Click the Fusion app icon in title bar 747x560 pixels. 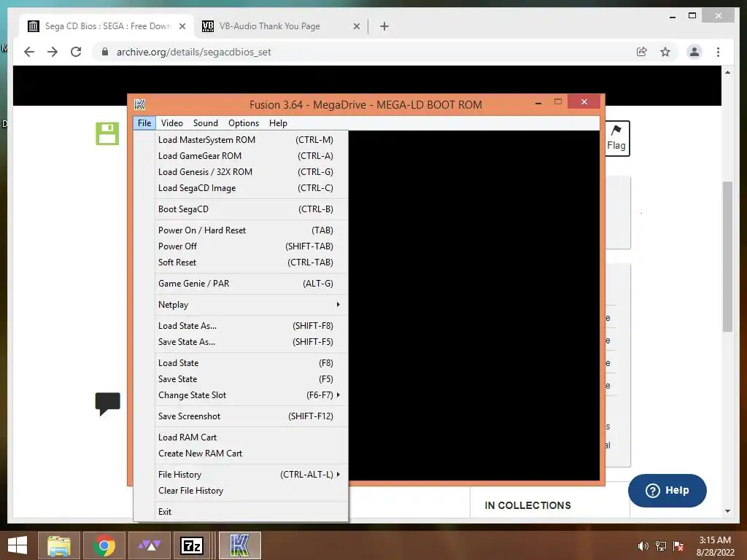coord(139,104)
